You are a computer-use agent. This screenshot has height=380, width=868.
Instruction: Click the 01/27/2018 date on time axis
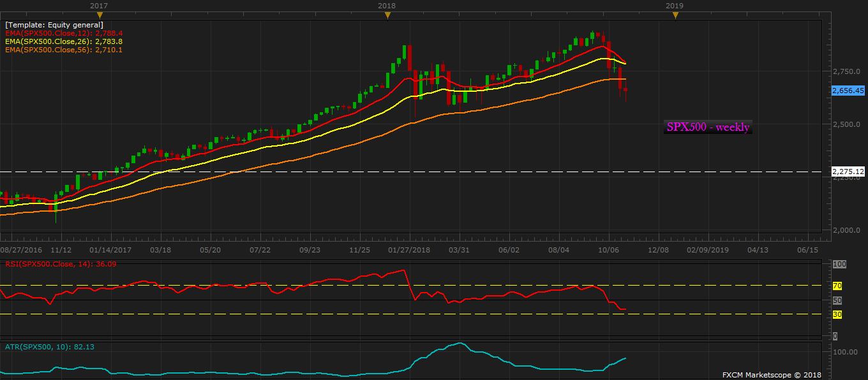(408, 250)
